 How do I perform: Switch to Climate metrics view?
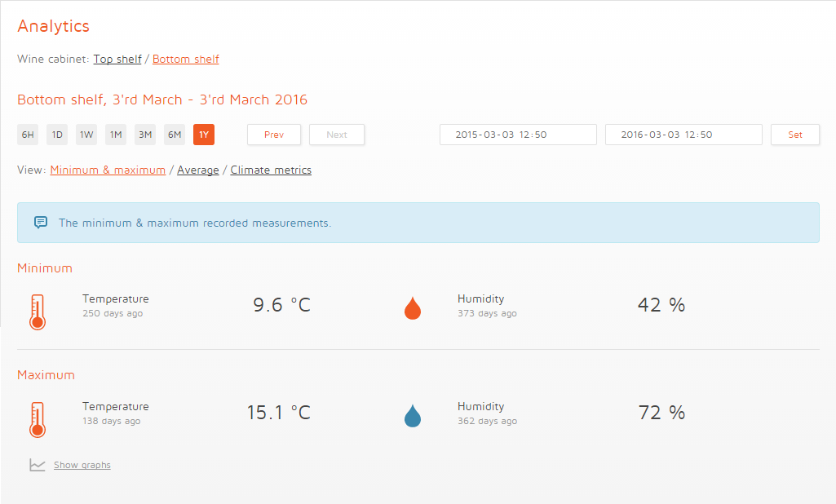(x=271, y=170)
